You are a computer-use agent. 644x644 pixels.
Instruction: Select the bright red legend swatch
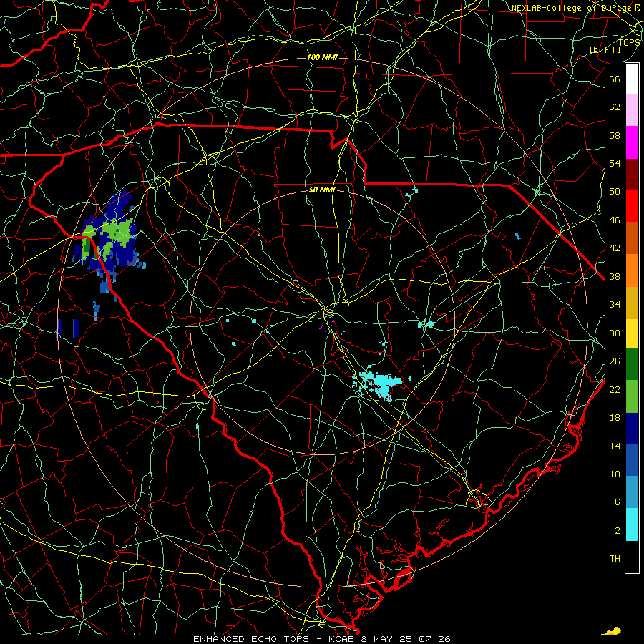[x=632, y=206]
